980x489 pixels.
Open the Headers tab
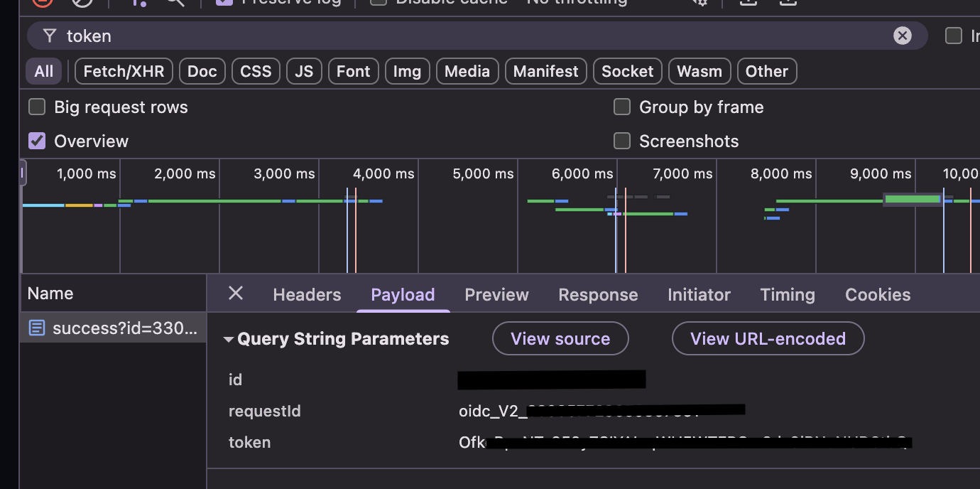pos(307,294)
